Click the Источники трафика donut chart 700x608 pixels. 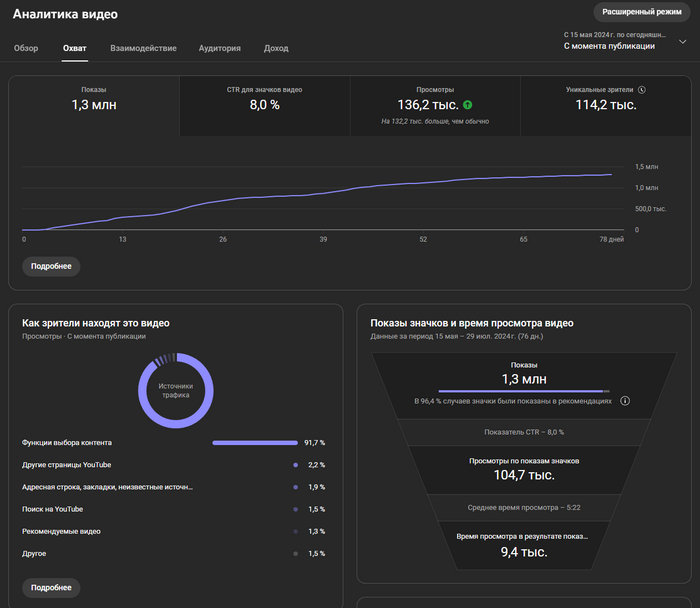click(175, 389)
